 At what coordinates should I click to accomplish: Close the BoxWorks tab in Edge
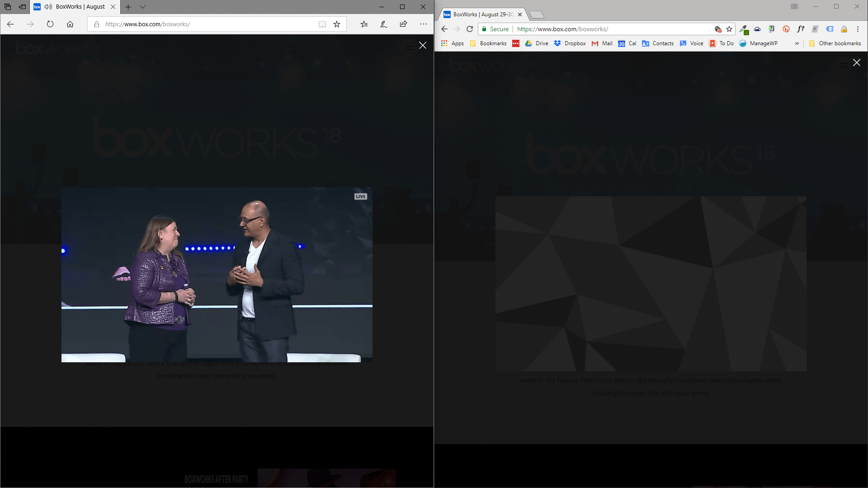pos(113,7)
